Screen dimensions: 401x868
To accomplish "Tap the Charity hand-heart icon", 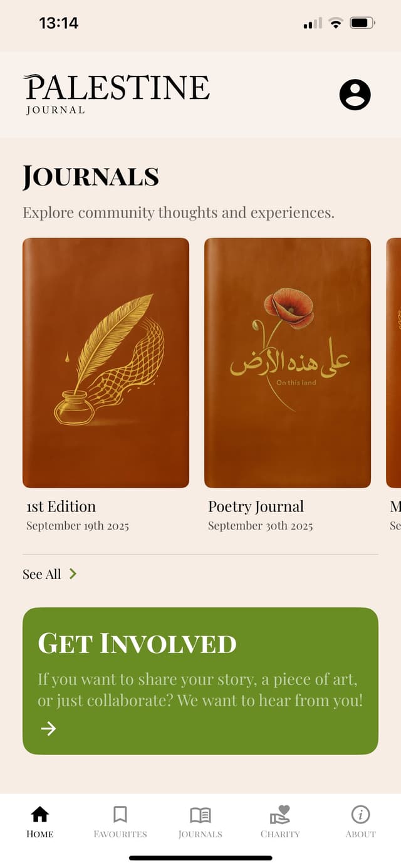I will pyautogui.click(x=280, y=814).
